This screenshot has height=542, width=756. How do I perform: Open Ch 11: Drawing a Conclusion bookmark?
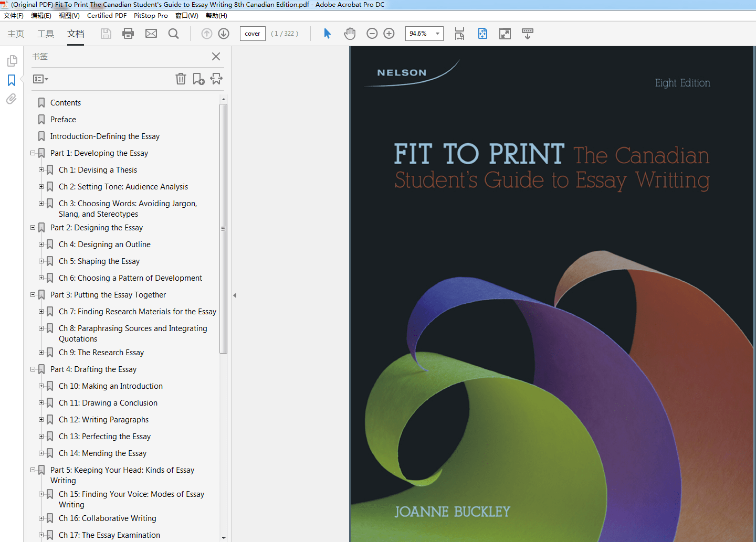click(x=108, y=403)
